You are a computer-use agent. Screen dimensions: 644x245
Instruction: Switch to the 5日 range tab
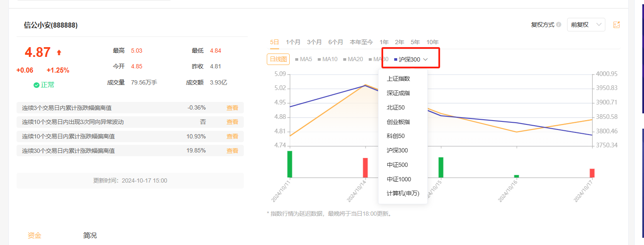click(x=274, y=42)
